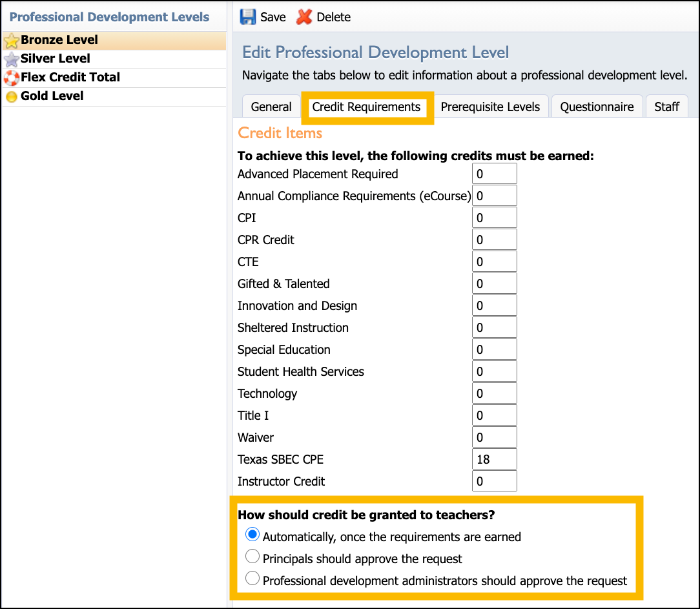The height and width of the screenshot is (609, 700).
Task: Click the Credit Items section heading
Action: coord(280,132)
